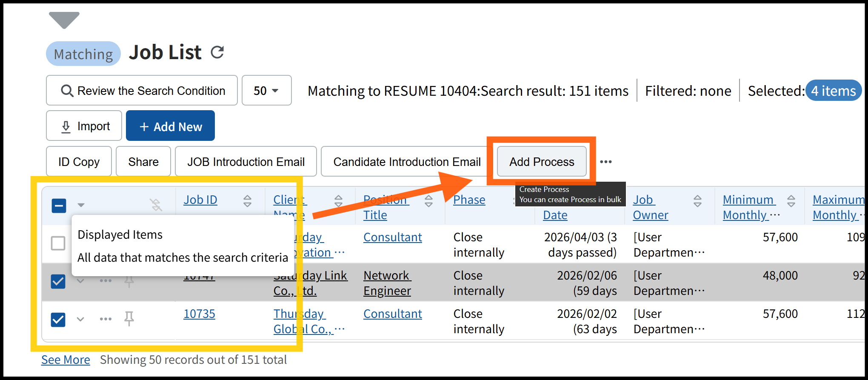Collapse panel with top gray triangle

tap(64, 20)
